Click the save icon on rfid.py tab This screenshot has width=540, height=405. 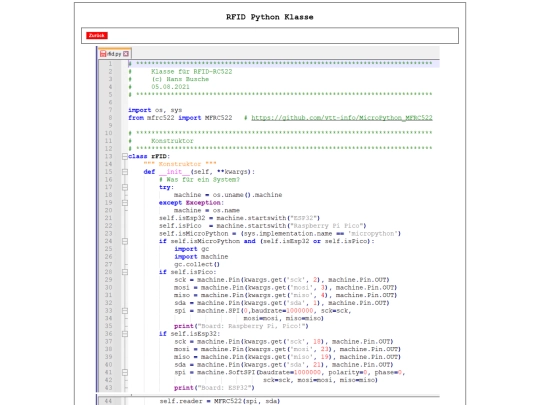tap(103, 54)
